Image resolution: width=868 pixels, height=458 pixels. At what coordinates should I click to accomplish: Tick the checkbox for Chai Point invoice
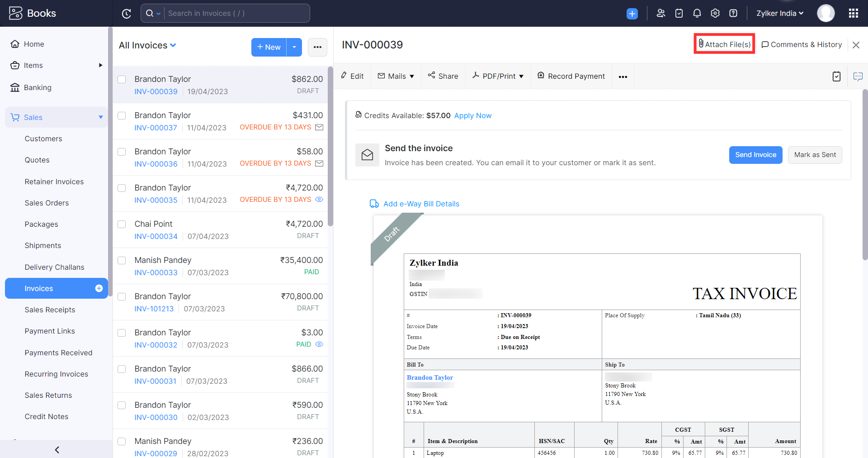click(122, 224)
